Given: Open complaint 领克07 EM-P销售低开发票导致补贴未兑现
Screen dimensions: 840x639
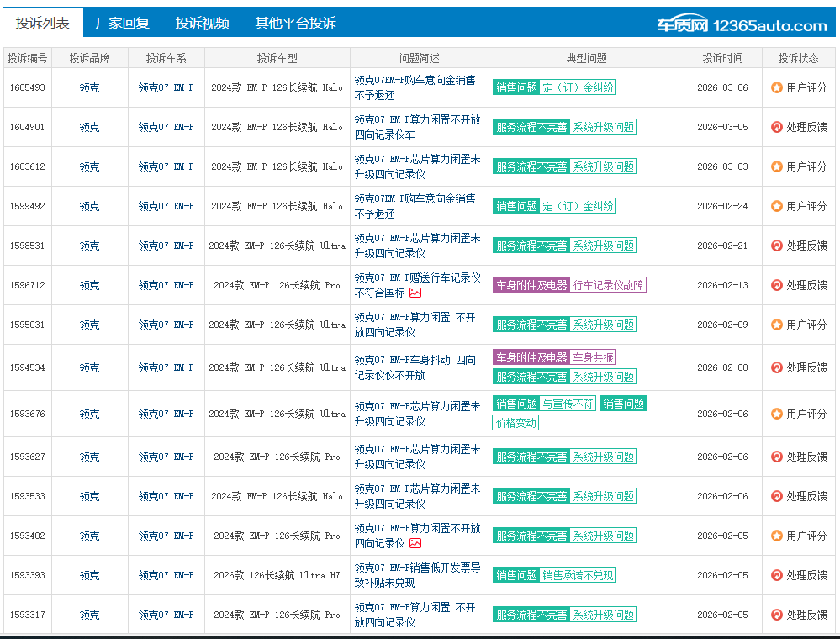Looking at the screenshot, I should point(417,575).
